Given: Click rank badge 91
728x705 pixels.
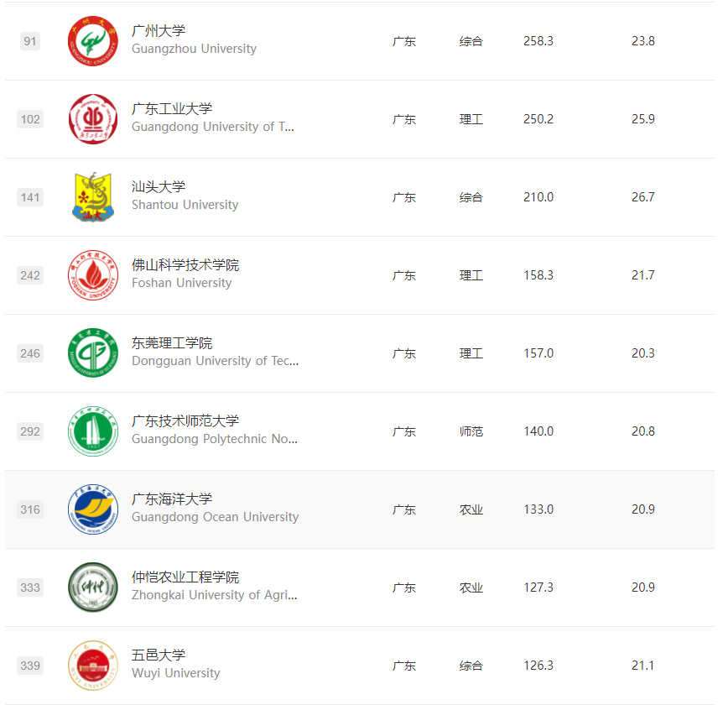Looking at the screenshot, I should pos(30,41).
